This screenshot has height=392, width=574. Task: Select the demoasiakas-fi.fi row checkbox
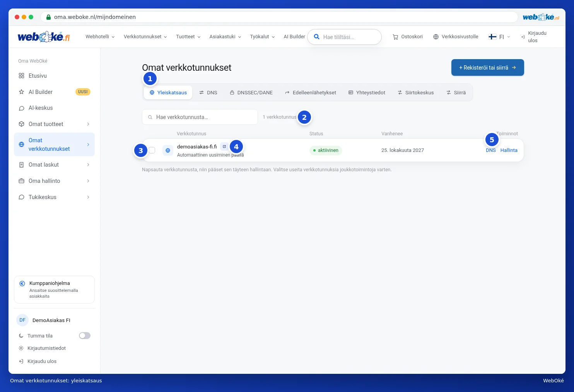(152, 150)
